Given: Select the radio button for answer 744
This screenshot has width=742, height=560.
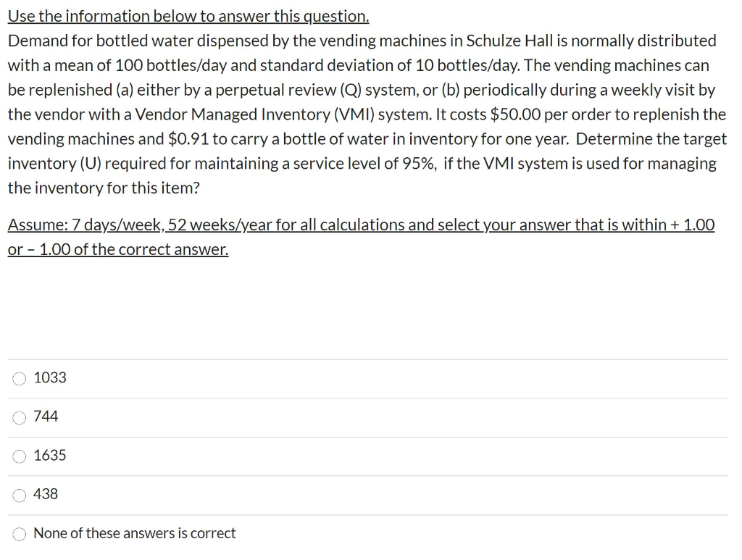Looking at the screenshot, I should tap(19, 417).
